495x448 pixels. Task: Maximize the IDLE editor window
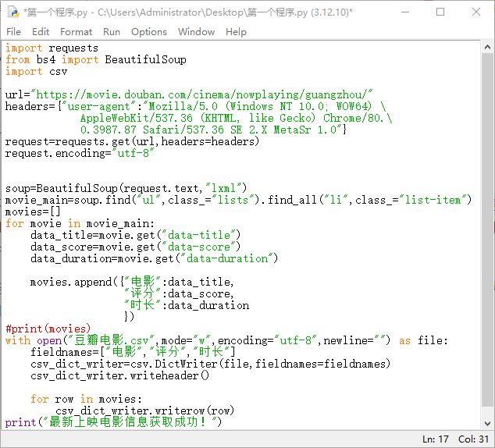coord(440,12)
